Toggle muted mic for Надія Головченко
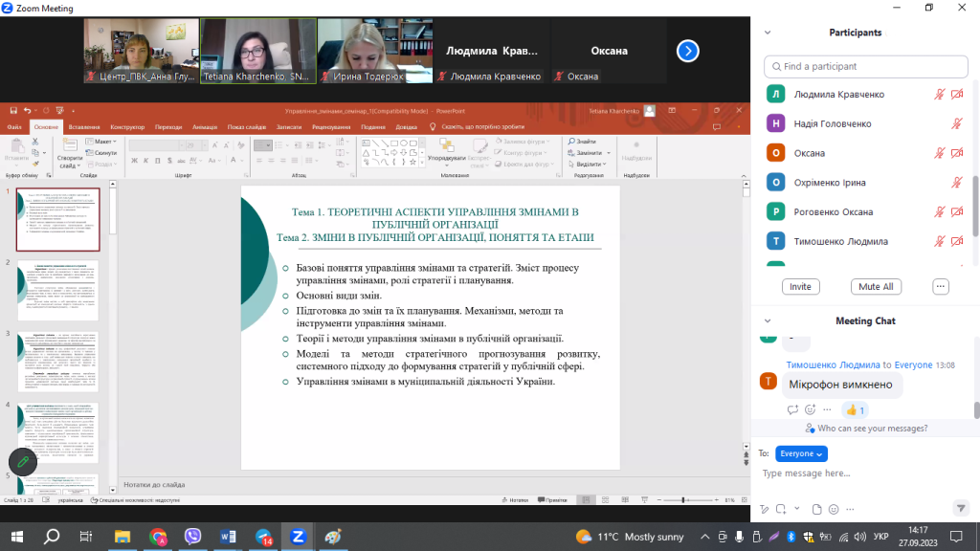Image resolution: width=980 pixels, height=551 pixels. [956, 124]
